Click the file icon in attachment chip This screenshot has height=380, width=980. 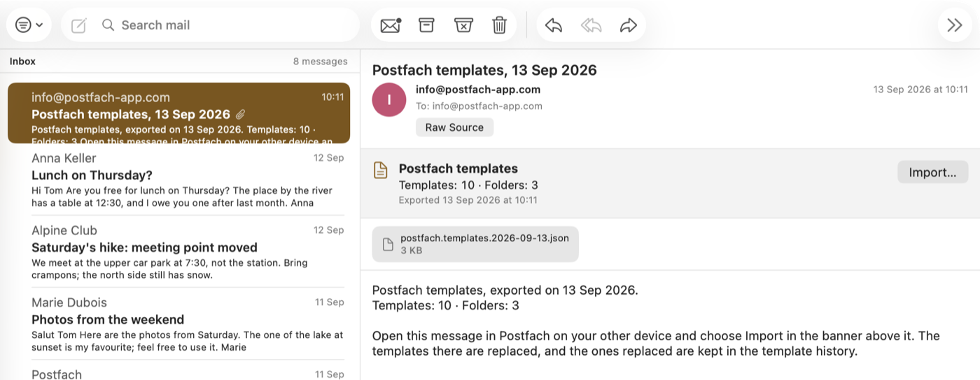(387, 244)
